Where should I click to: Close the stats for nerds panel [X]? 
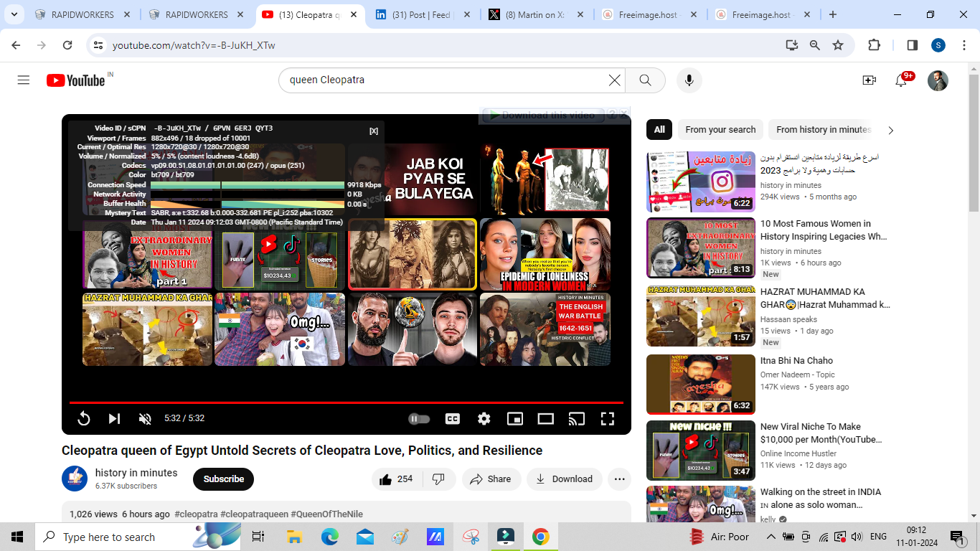(374, 131)
